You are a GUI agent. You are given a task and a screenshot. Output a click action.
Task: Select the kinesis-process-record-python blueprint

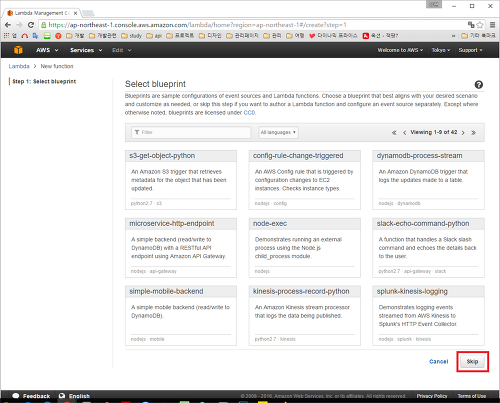point(305,315)
